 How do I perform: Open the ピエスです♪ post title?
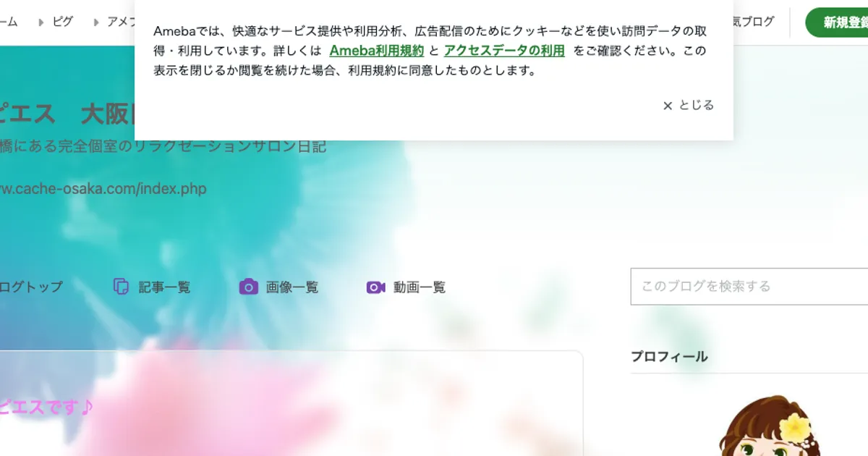pos(47,408)
